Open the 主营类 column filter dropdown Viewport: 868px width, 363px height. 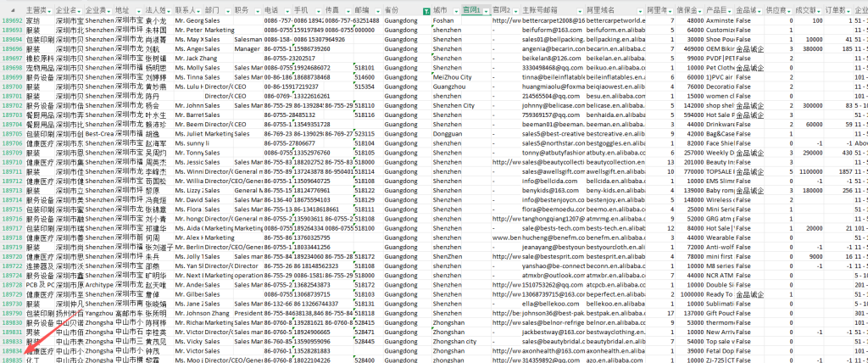52,9
